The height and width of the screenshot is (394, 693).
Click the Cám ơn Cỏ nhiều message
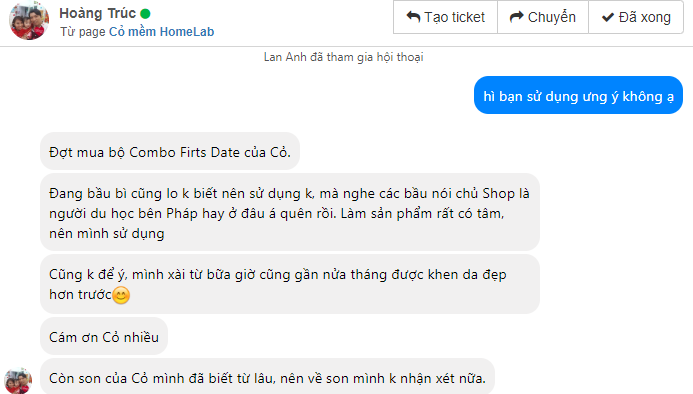pos(104,336)
